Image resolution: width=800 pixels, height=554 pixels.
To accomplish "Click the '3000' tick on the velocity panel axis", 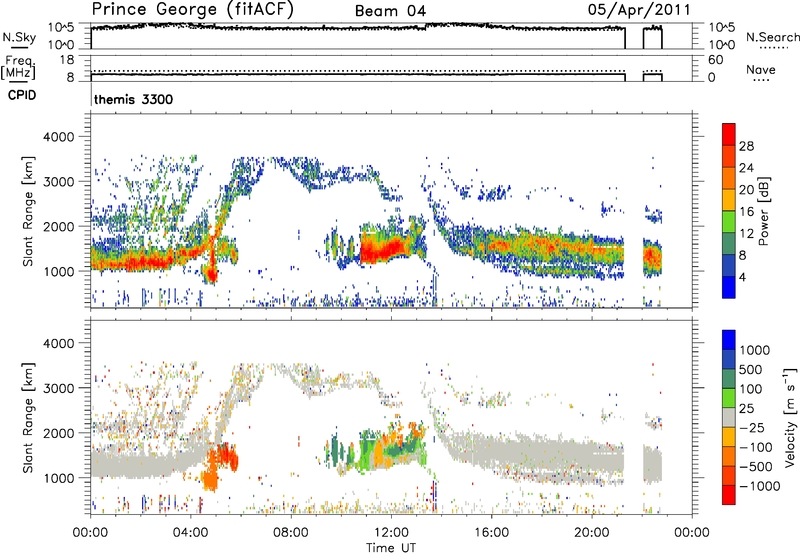I will 59,388.
